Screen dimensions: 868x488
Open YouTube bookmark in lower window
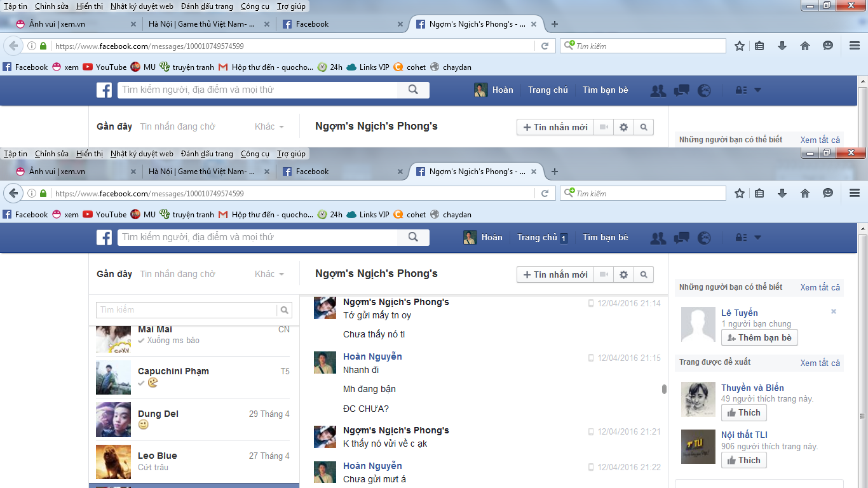[x=104, y=215]
